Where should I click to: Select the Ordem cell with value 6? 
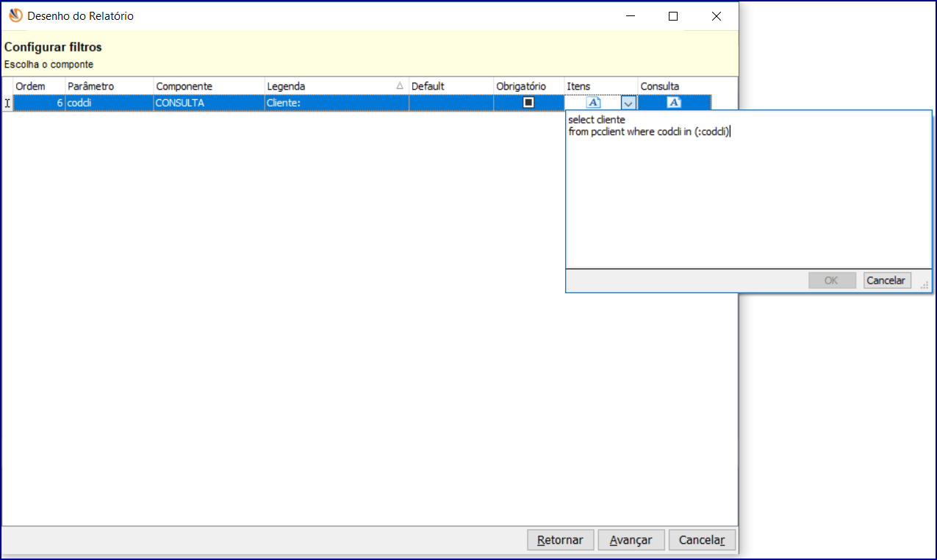coord(39,104)
